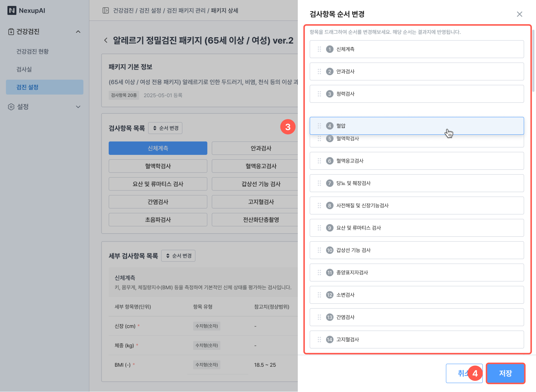
Task: Open the 검사실 sidebar menu item
Action: pyautogui.click(x=24, y=69)
